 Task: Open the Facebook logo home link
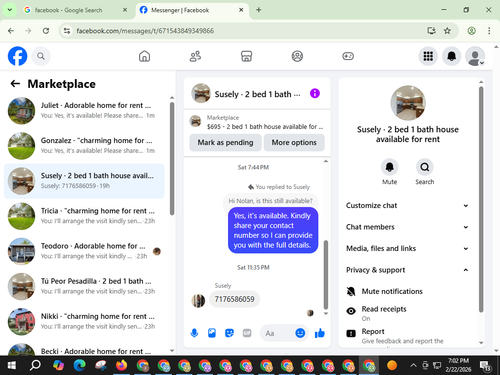[x=17, y=56]
